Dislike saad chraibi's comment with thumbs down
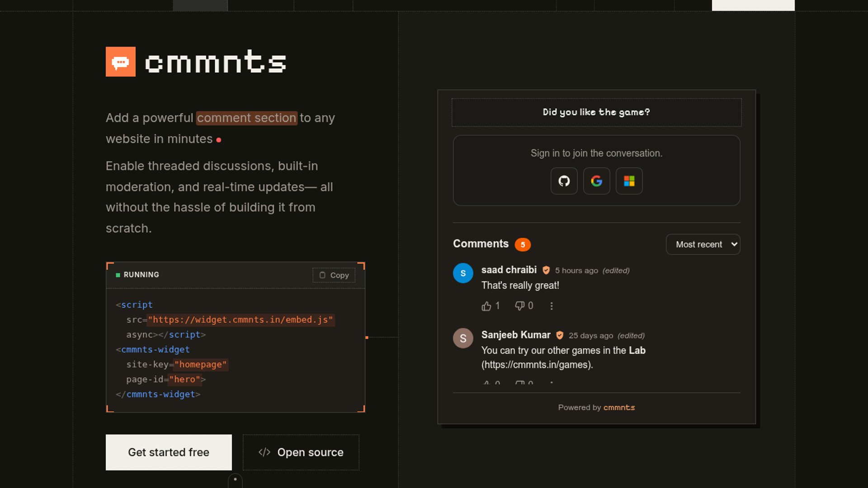The image size is (868, 488). tap(524, 306)
